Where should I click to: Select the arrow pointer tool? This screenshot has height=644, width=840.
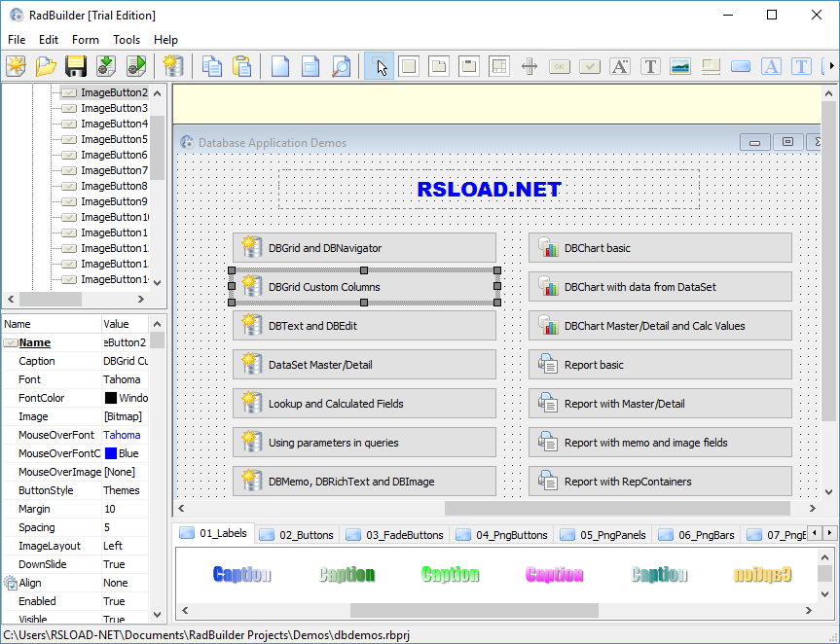380,66
